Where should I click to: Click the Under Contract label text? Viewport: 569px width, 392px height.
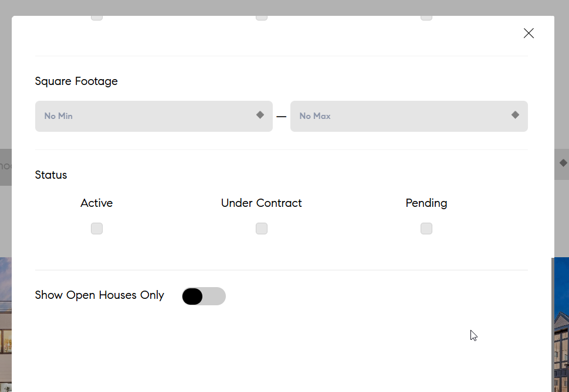261,203
